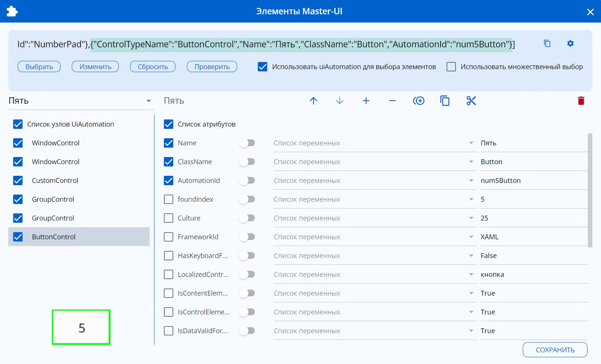
Task: Check the foundIndex attribute checkbox
Action: point(169,199)
